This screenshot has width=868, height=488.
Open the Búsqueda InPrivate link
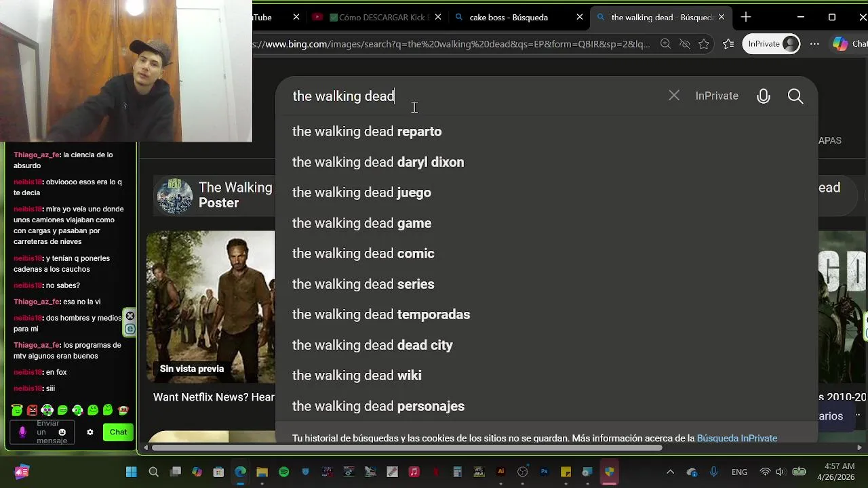[737, 439]
